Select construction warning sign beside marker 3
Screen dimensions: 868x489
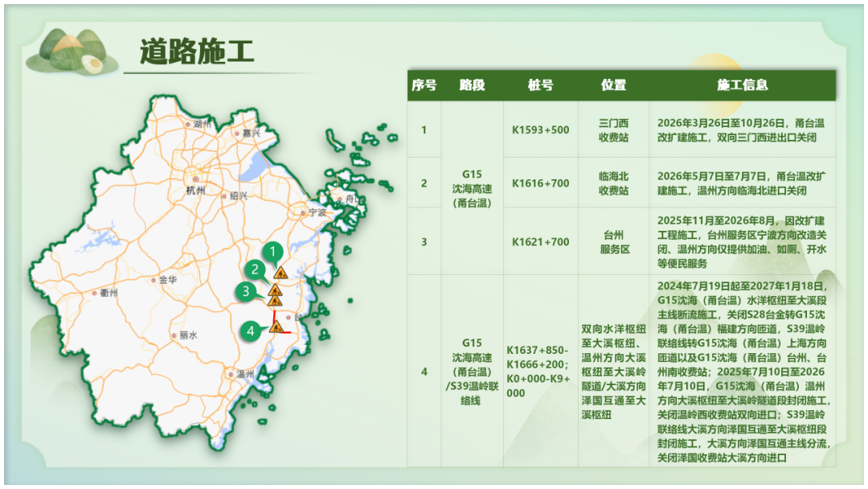point(275,301)
